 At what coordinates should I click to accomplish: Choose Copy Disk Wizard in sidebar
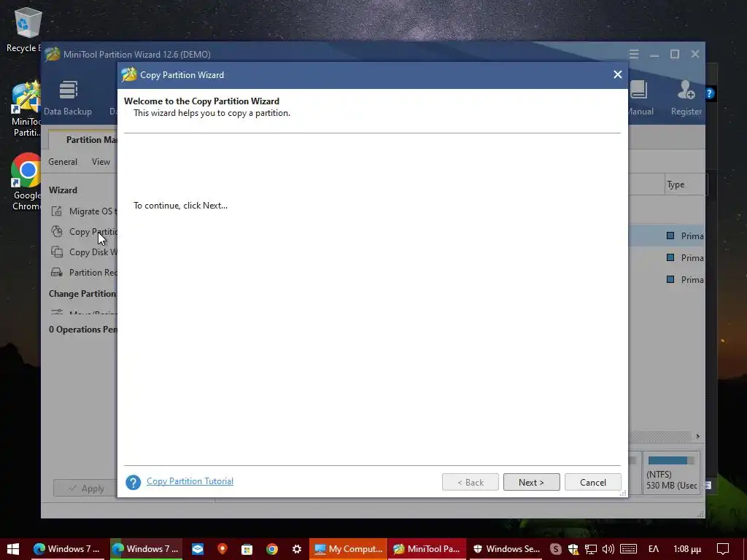(83, 252)
